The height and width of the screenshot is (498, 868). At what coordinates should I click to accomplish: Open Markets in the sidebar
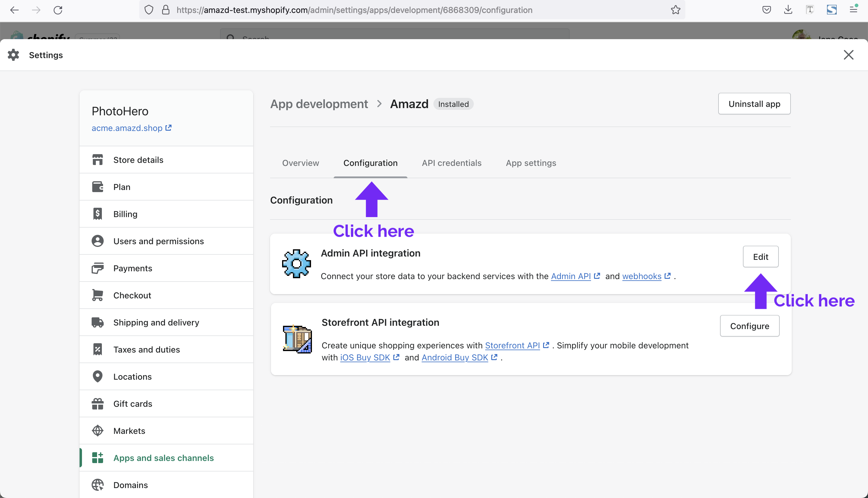(x=166, y=431)
